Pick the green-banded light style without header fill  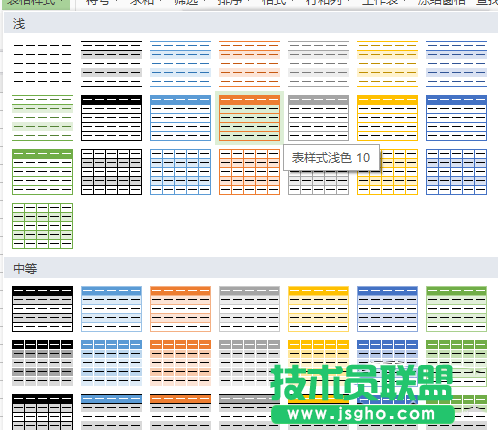(42, 118)
